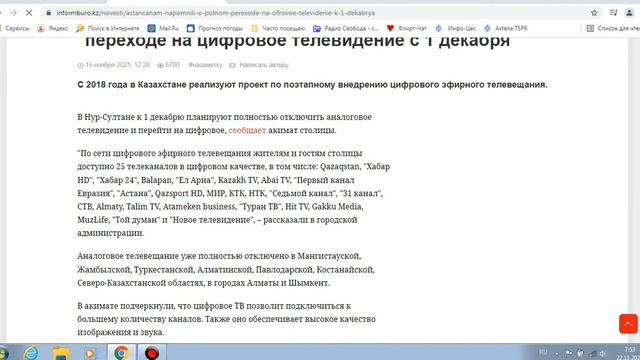Open the Mail.Ru bookmark
The height and width of the screenshot is (360, 640).
[x=163, y=28]
